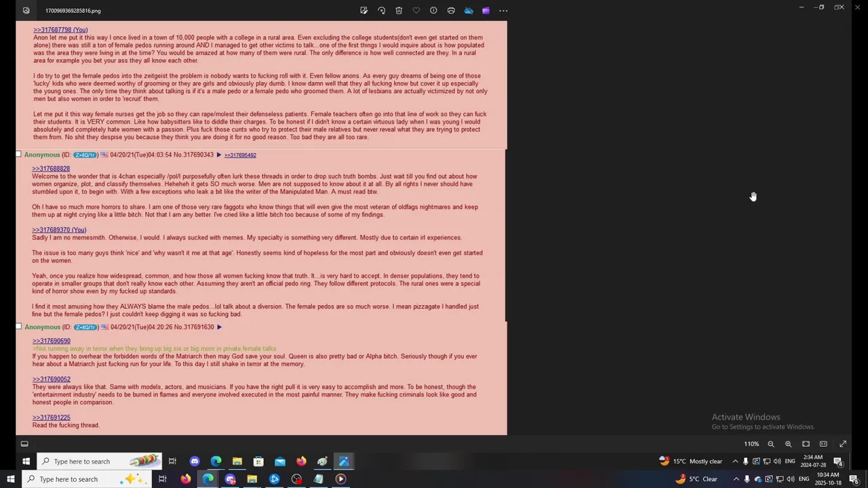This screenshot has width=868, height=488.
Task: Open the 5°C Clear weather widget
Action: (696, 479)
